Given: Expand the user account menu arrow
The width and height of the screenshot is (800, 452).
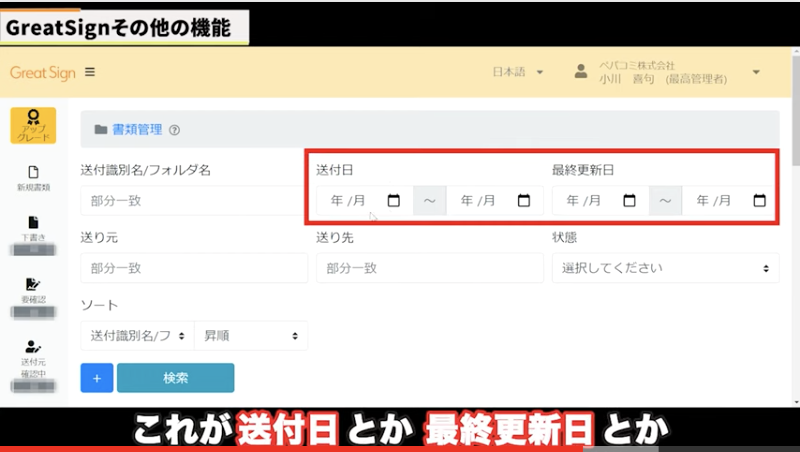Looking at the screenshot, I should click(756, 72).
